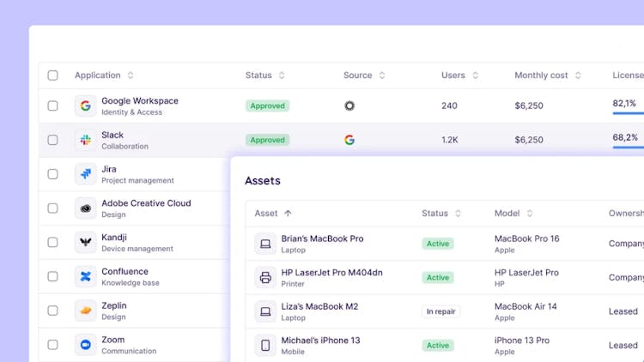Image resolution: width=644 pixels, height=362 pixels.
Task: Toggle the select-all checkbox in table header
Action: coord(53,75)
